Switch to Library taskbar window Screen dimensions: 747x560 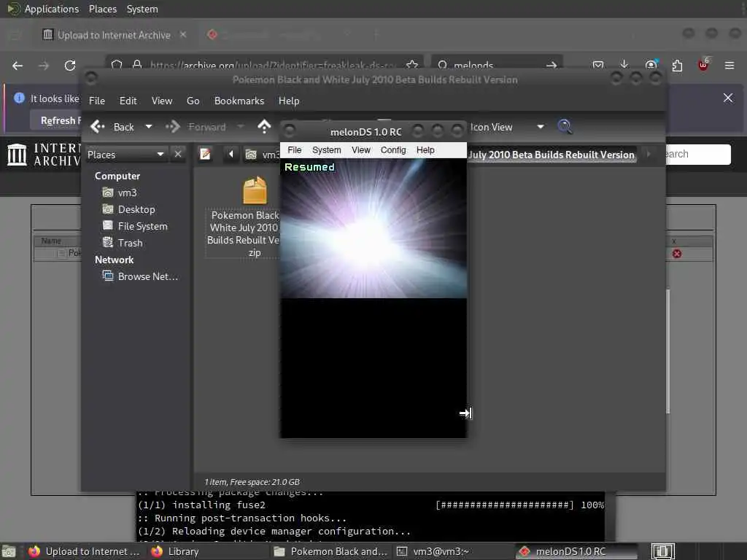pyautogui.click(x=175, y=551)
